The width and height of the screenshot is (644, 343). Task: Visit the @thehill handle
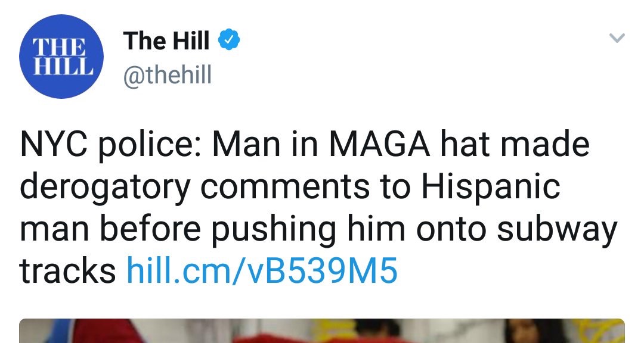167,76
